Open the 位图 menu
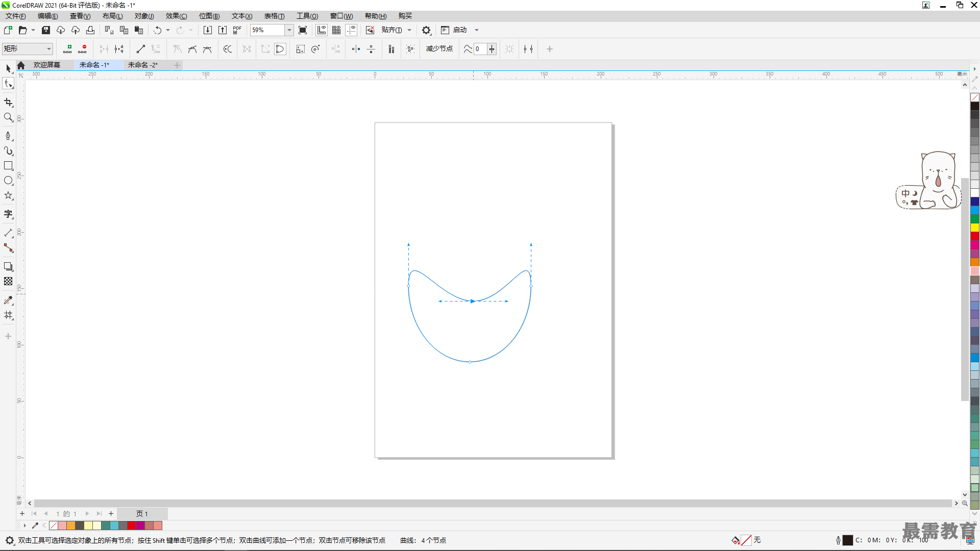980x551 pixels. coord(209,16)
